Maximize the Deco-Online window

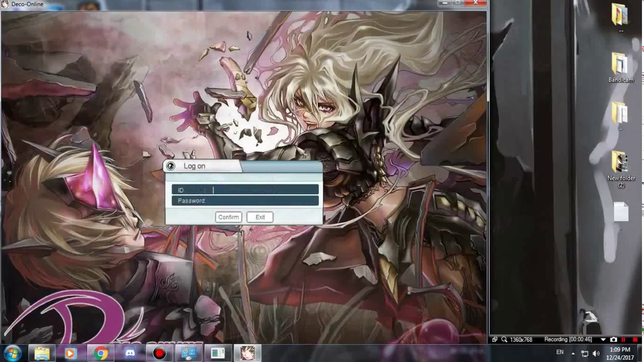[457, 3]
